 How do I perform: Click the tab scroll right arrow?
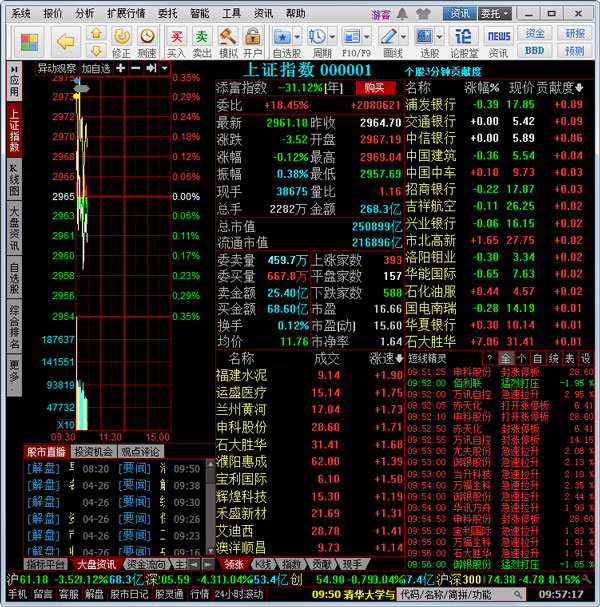[x=208, y=564]
